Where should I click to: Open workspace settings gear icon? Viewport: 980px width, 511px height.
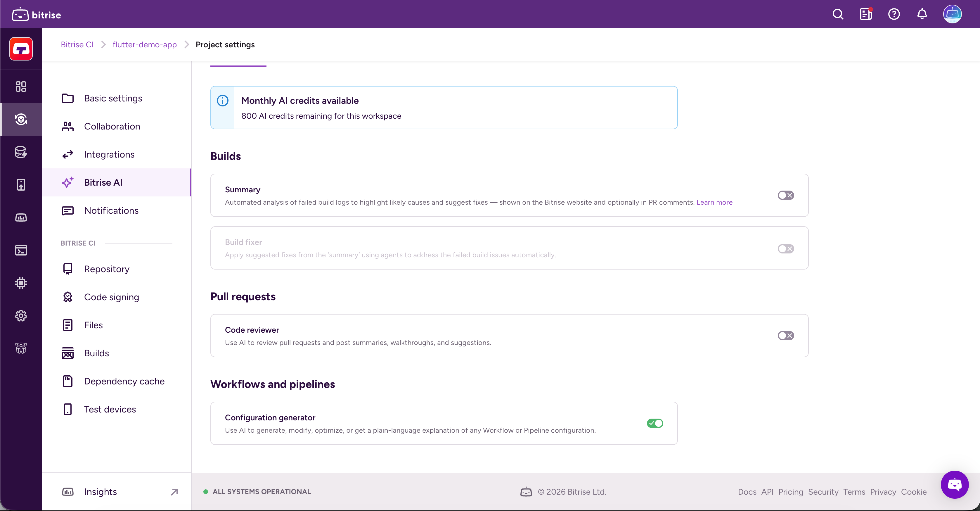coord(21,315)
